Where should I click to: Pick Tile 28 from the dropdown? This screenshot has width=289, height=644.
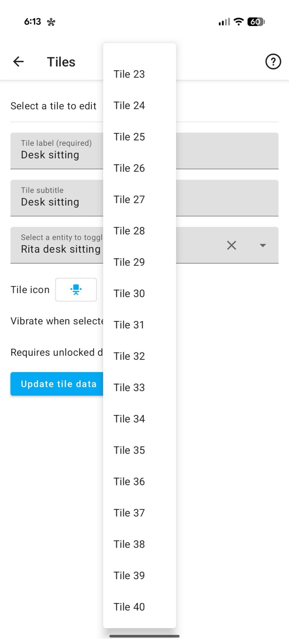(x=129, y=231)
